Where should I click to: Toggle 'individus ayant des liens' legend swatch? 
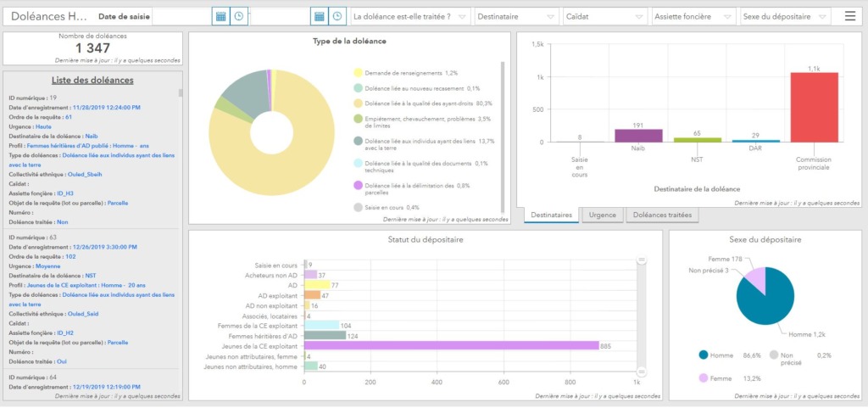[x=359, y=141]
